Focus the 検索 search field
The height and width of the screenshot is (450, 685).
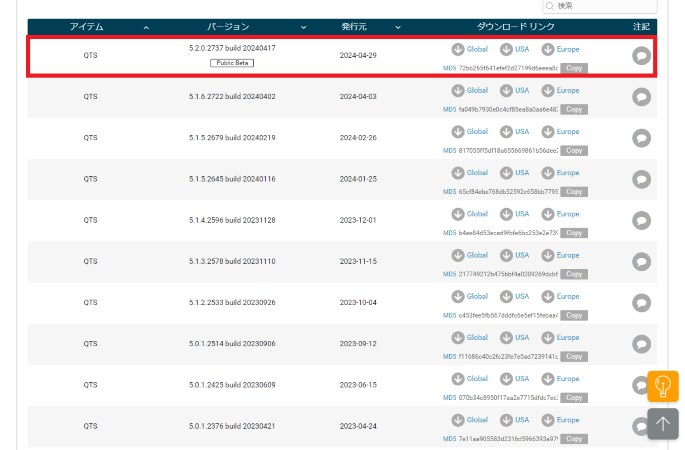coord(599,6)
